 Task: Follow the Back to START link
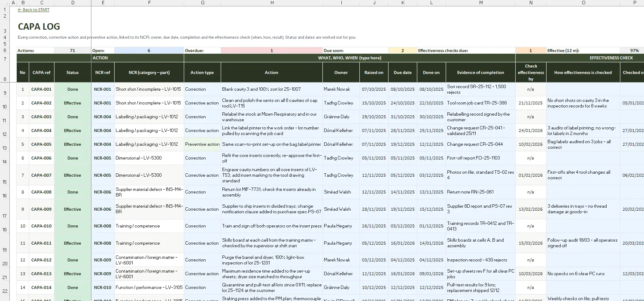(x=33, y=10)
